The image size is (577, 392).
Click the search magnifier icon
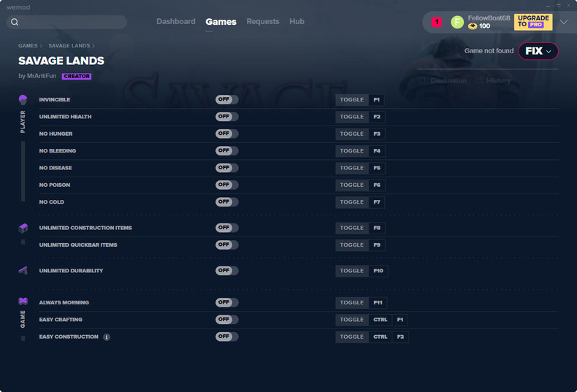[x=15, y=22]
